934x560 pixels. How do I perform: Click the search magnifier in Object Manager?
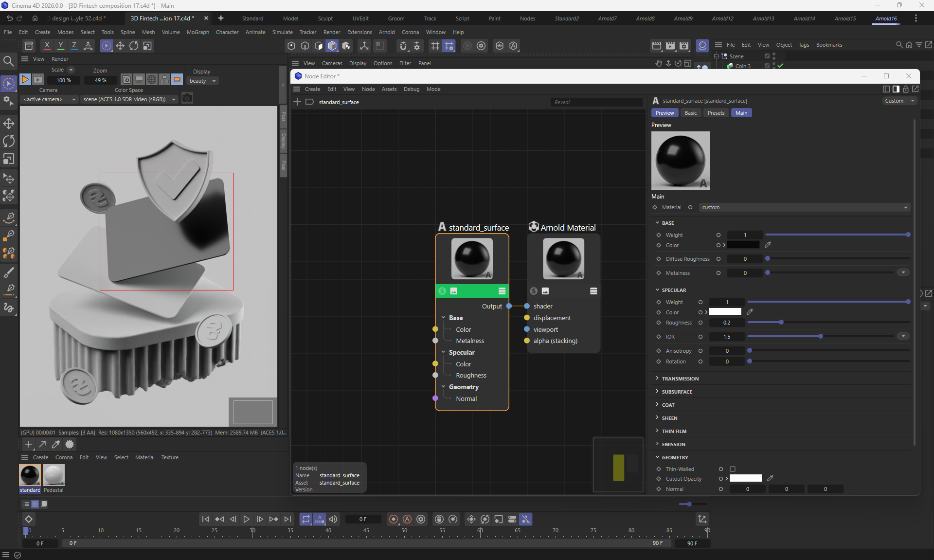pos(899,45)
